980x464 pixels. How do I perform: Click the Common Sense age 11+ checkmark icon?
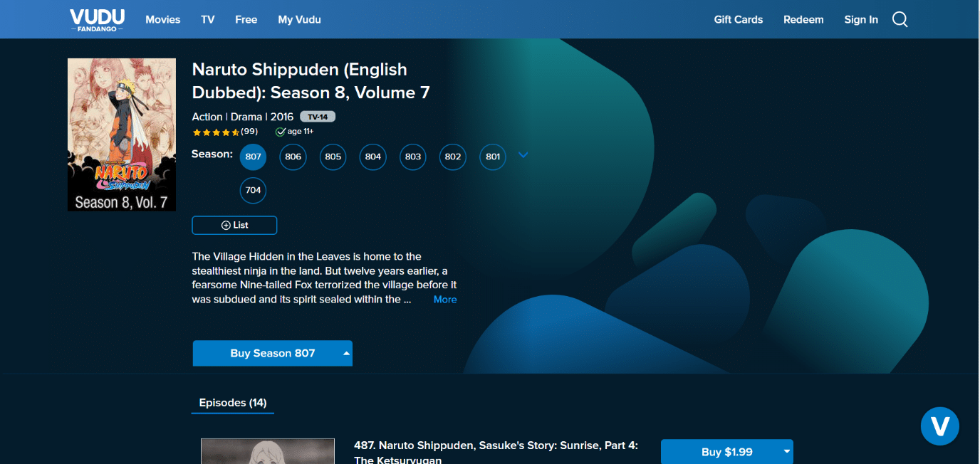coord(281,132)
